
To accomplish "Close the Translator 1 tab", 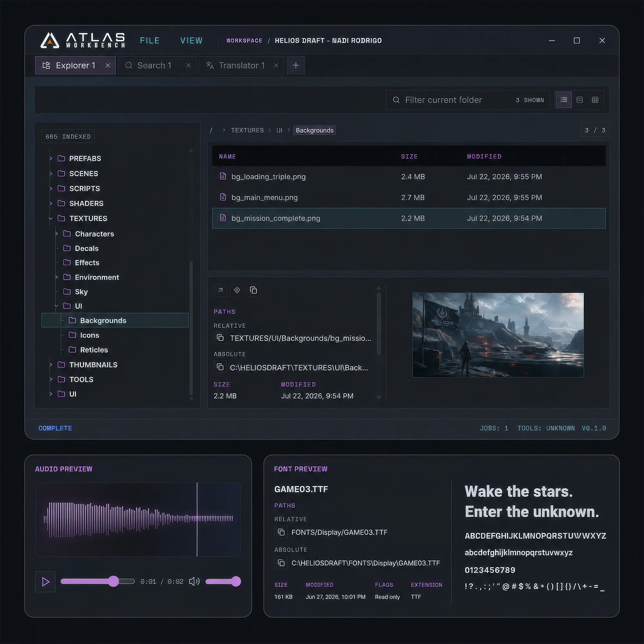I will [276, 65].
